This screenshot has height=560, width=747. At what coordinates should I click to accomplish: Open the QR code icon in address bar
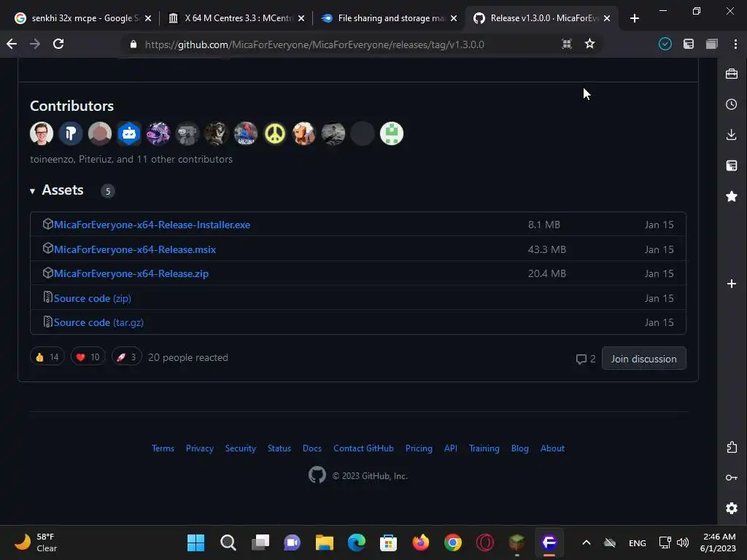tap(566, 44)
